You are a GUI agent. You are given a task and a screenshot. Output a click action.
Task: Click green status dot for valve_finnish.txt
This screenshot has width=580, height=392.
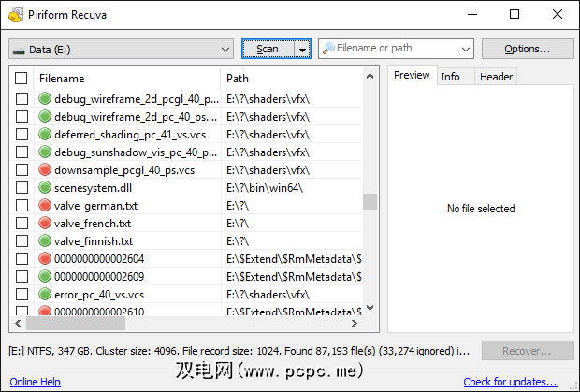click(x=45, y=240)
